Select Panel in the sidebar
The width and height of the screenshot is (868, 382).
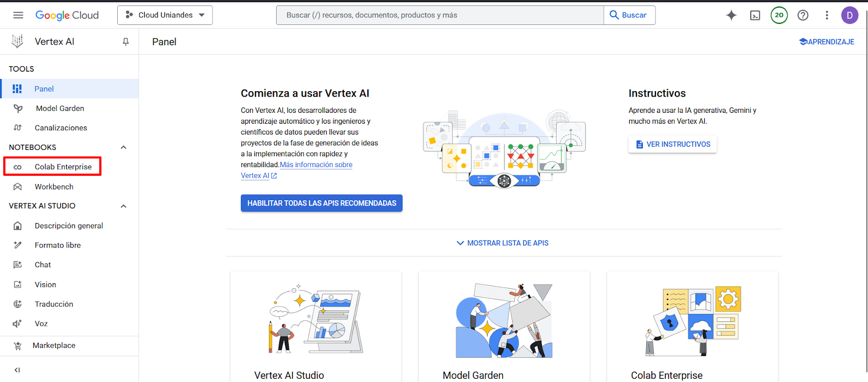click(x=69, y=88)
